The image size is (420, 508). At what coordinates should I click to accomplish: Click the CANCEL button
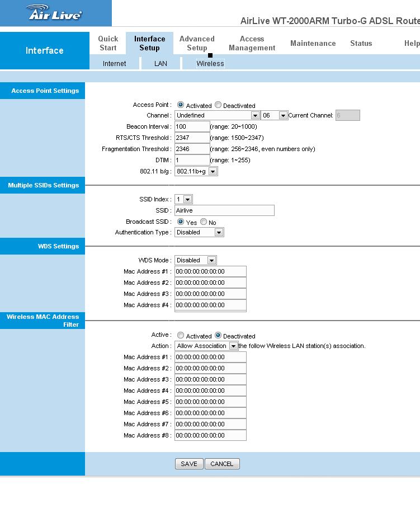tap(222, 464)
